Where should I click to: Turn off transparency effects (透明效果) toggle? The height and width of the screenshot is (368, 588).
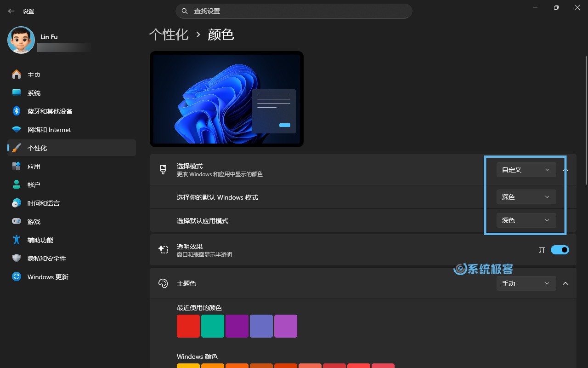pyautogui.click(x=560, y=250)
